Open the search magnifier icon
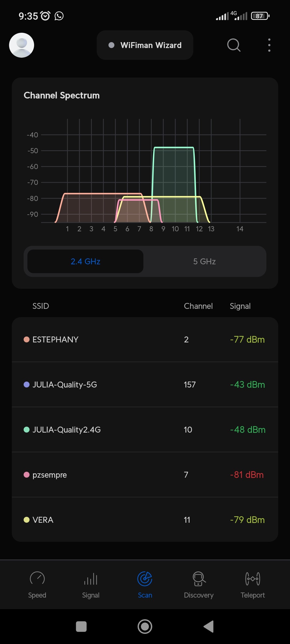Screen dimensions: 290x644 [234, 45]
